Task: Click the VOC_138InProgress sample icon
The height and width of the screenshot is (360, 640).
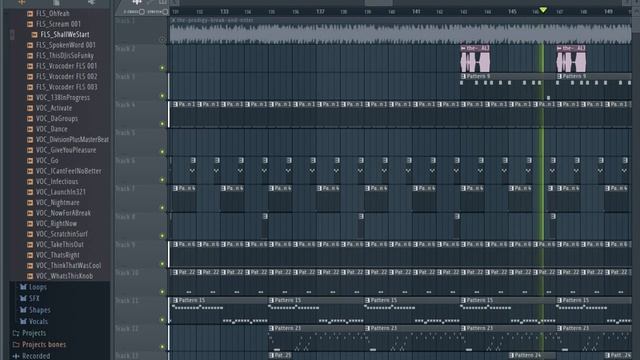Action: click(x=30, y=98)
